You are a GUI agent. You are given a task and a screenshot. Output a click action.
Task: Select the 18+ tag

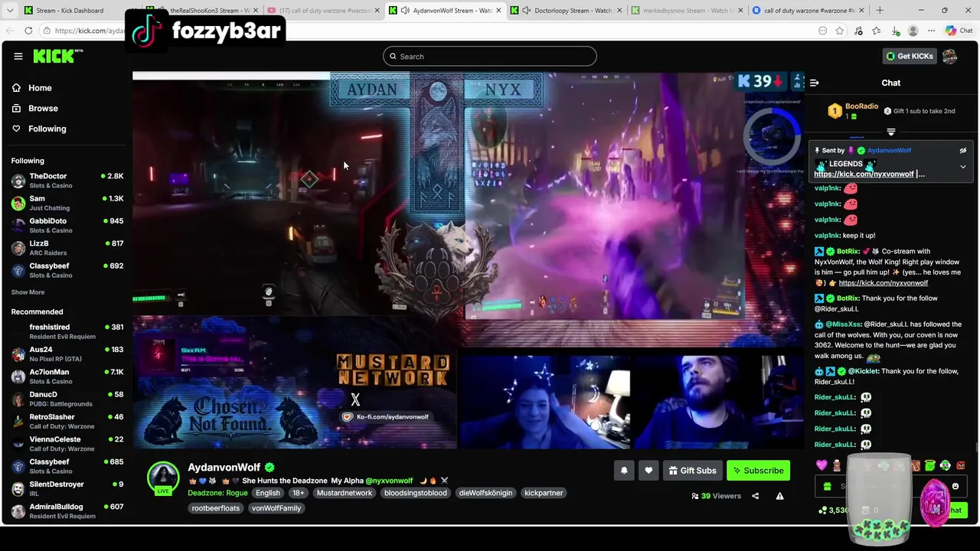click(x=298, y=493)
